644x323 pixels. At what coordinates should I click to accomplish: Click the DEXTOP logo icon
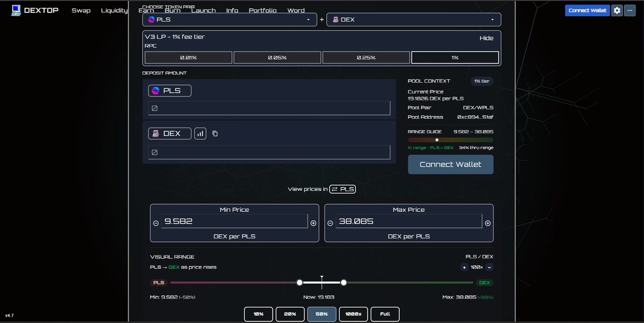16,10
